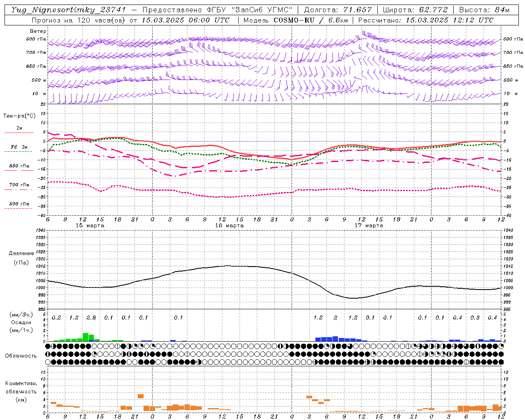
Task: Click the "Прогноз на 120 часа(ов)" text
Action: [x=79, y=20]
